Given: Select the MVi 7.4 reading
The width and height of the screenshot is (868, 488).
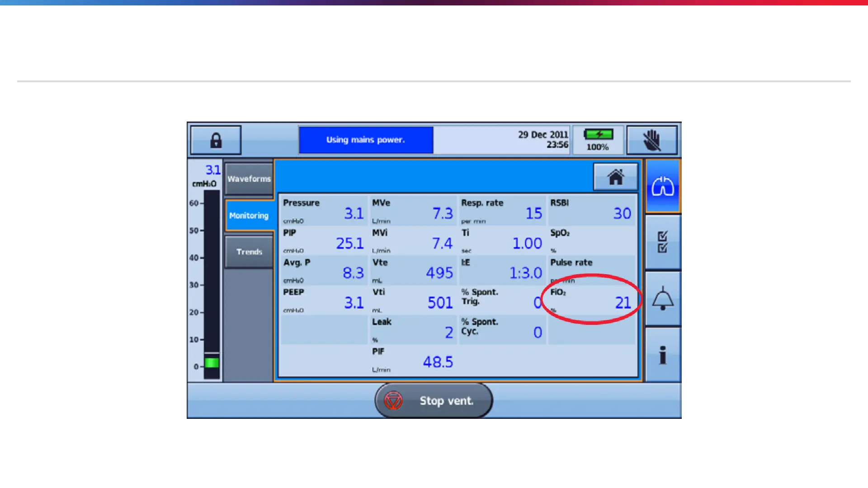Looking at the screenshot, I should click(x=413, y=241).
